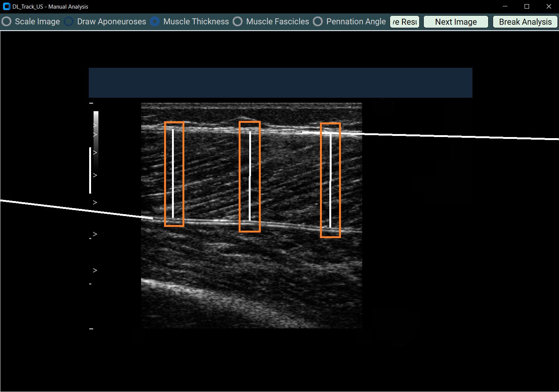Image resolution: width=559 pixels, height=392 pixels.
Task: Maximize the DL_Track_US window
Action: coord(527,6)
